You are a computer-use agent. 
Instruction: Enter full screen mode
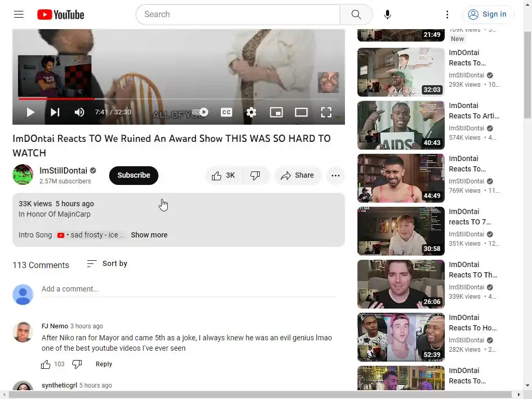326,112
